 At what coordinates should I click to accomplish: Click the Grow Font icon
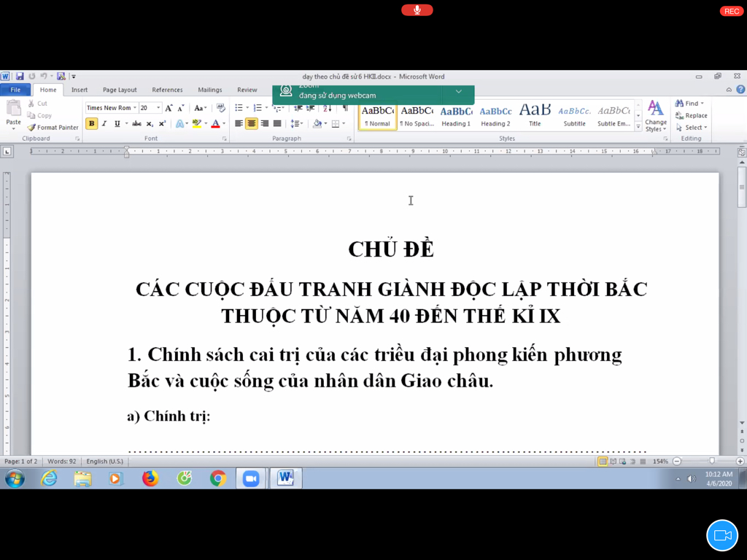point(169,108)
